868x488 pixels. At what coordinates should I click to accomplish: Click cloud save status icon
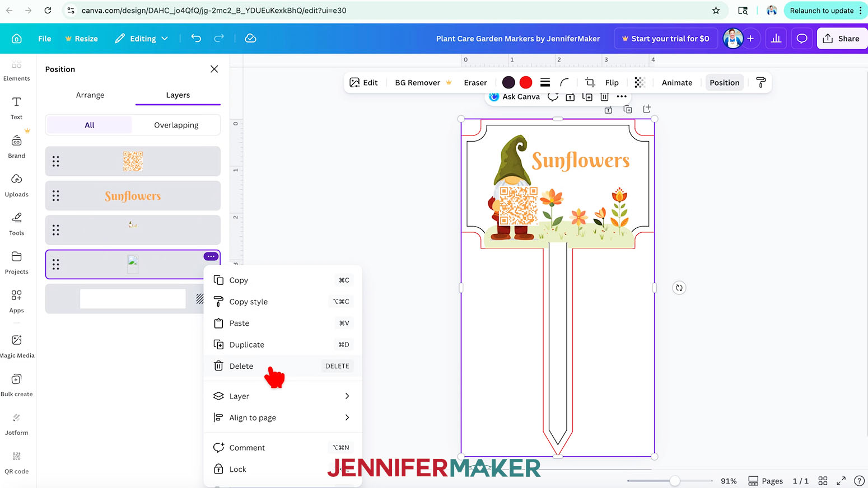click(250, 38)
